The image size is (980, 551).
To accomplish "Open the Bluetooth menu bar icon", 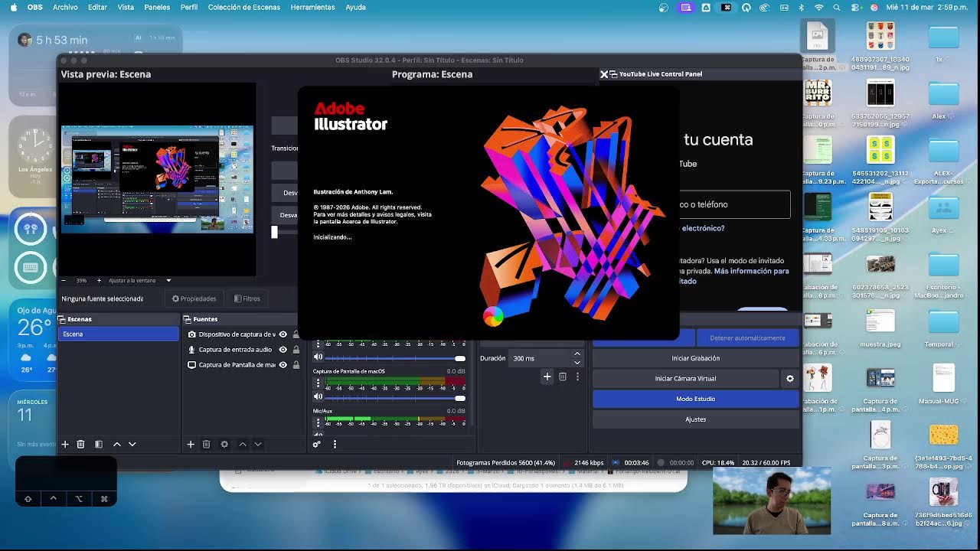I will pos(802,7).
